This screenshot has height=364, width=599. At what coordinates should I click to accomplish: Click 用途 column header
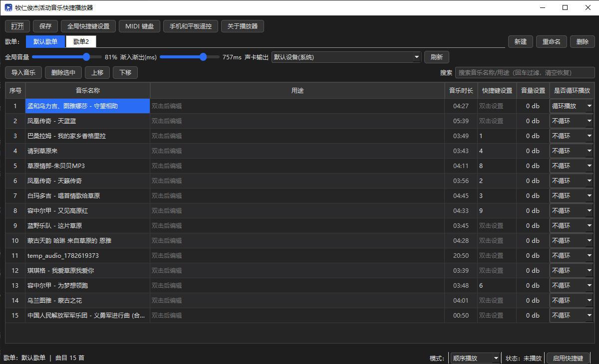tap(298, 90)
